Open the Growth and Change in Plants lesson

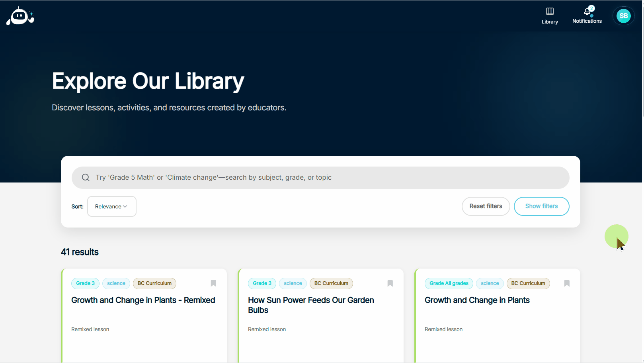(477, 300)
